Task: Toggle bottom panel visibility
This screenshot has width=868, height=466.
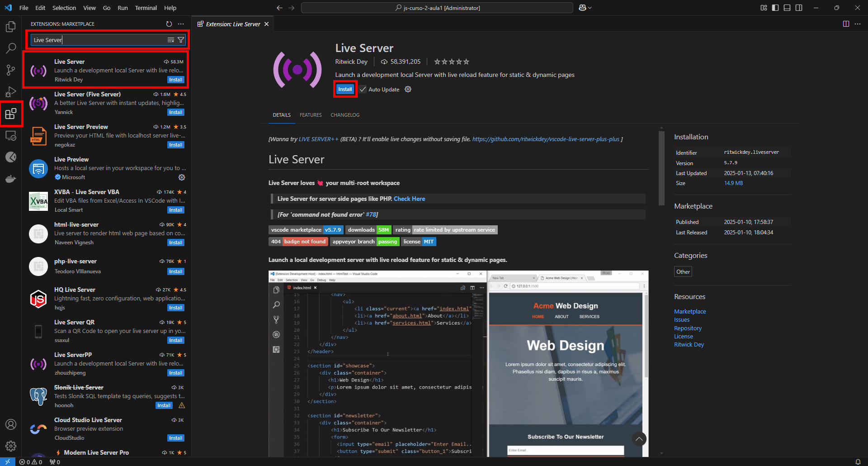Action: click(x=787, y=8)
